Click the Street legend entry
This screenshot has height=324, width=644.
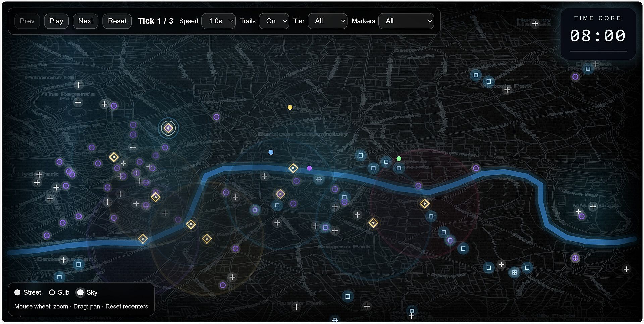[28, 292]
